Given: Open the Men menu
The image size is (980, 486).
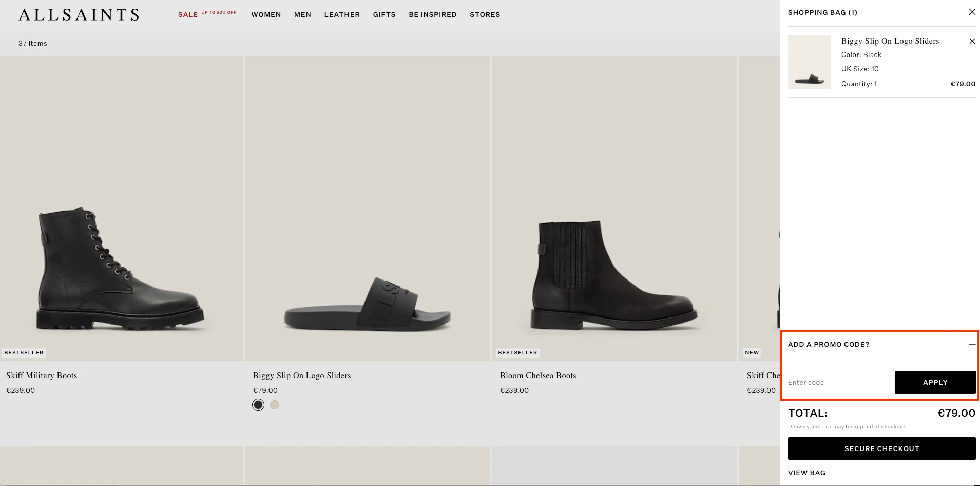Looking at the screenshot, I should (302, 14).
